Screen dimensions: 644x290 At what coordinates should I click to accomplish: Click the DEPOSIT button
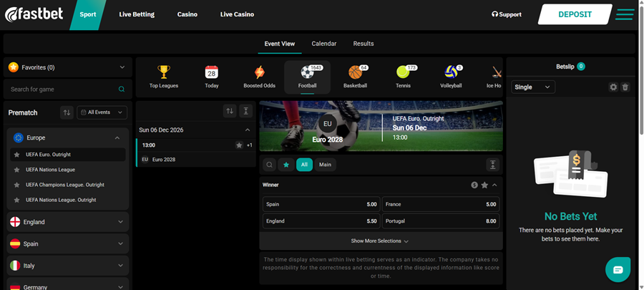[x=575, y=14]
